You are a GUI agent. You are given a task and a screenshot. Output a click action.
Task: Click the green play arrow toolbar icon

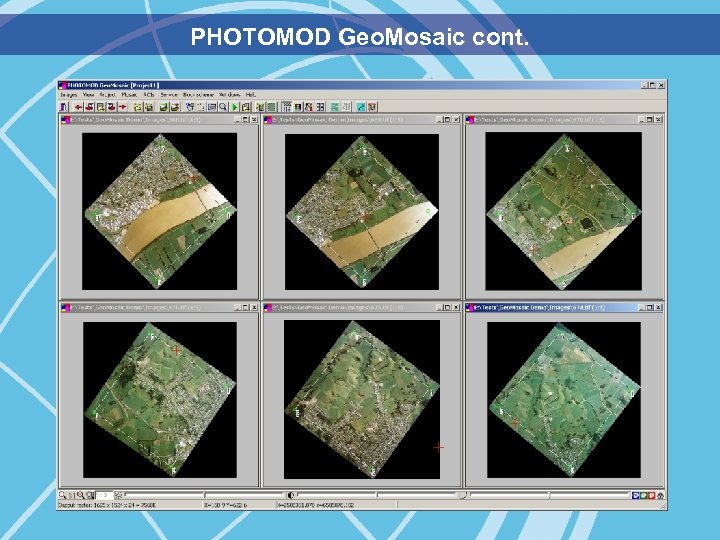pyautogui.click(x=235, y=107)
